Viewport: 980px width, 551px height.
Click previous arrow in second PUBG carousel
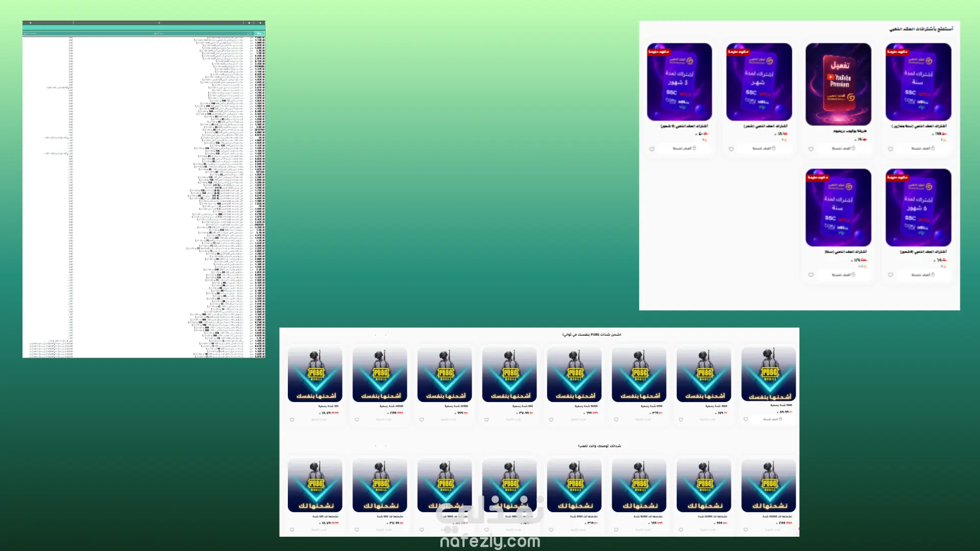coord(376,446)
